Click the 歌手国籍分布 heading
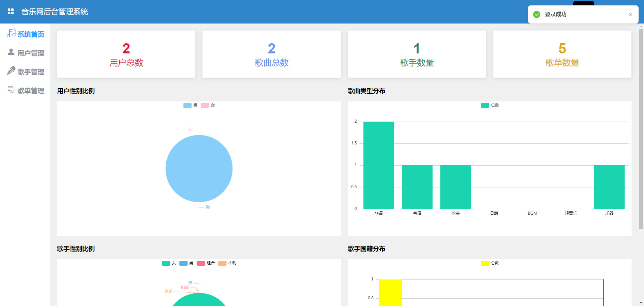 [366, 249]
